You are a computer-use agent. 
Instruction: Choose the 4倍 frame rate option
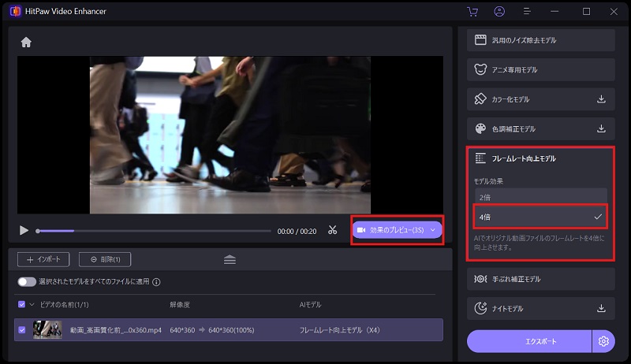pos(540,216)
